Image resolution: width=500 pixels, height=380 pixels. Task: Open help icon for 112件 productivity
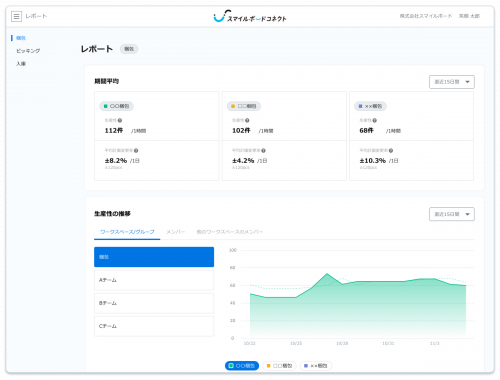coord(120,120)
